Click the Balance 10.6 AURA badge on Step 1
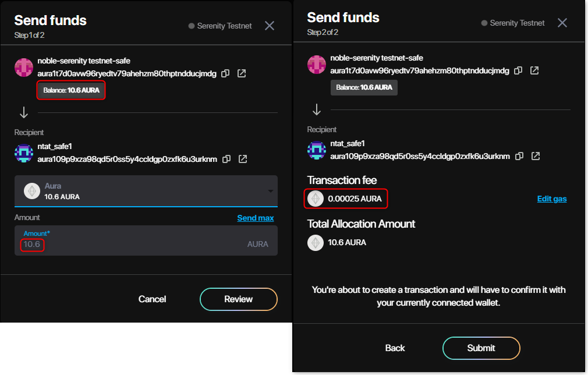The height and width of the screenshot is (375, 588). 71,90
